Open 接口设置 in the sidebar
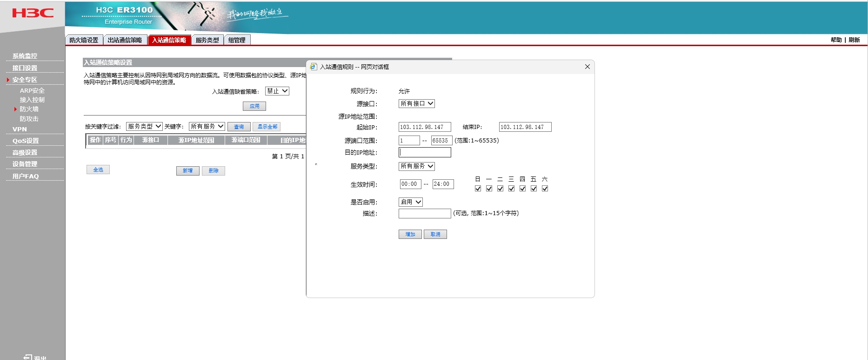 (x=25, y=68)
